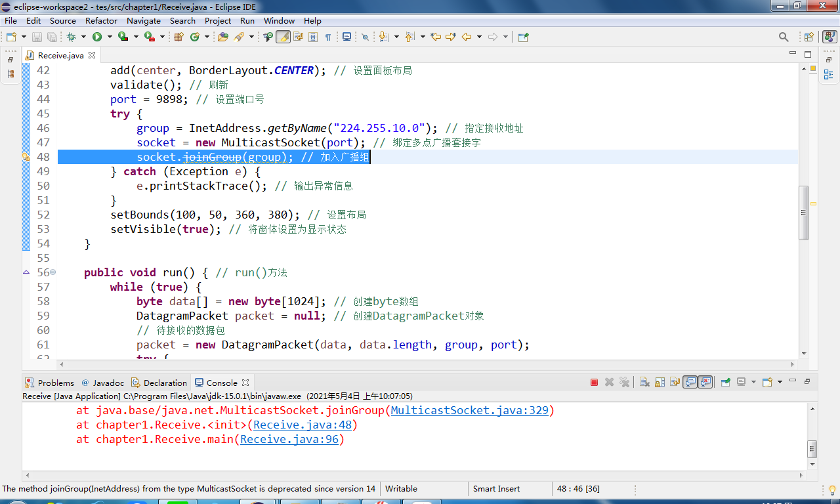This screenshot has height=504, width=840.
Task: Expand External Tools dropdown arrow
Action: pyautogui.click(x=162, y=37)
